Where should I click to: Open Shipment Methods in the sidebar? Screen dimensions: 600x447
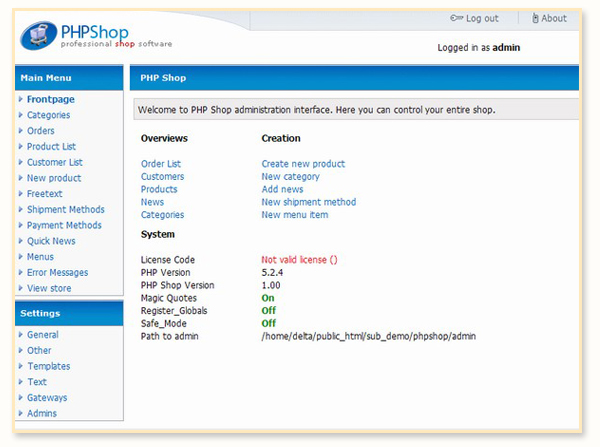[65, 209]
